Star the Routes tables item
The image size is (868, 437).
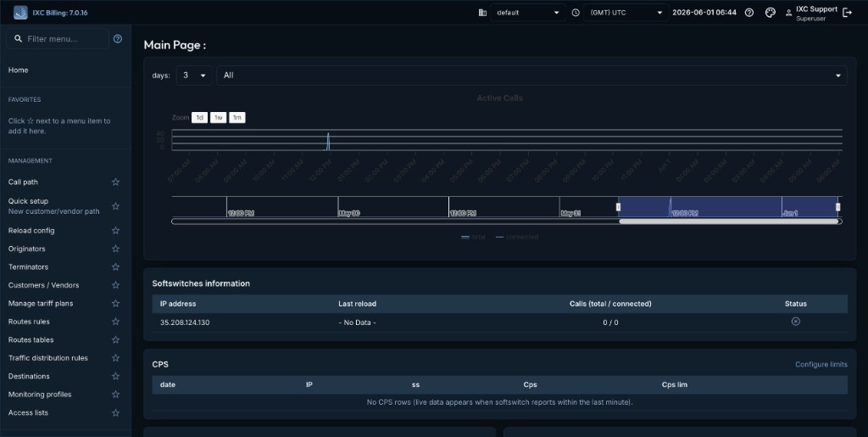pyautogui.click(x=115, y=340)
